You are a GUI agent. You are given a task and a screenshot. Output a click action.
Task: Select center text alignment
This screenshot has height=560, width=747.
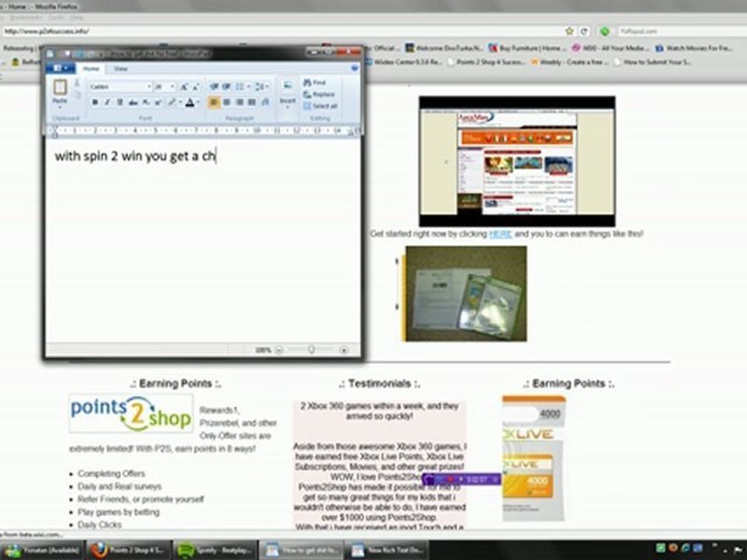pos(227,103)
